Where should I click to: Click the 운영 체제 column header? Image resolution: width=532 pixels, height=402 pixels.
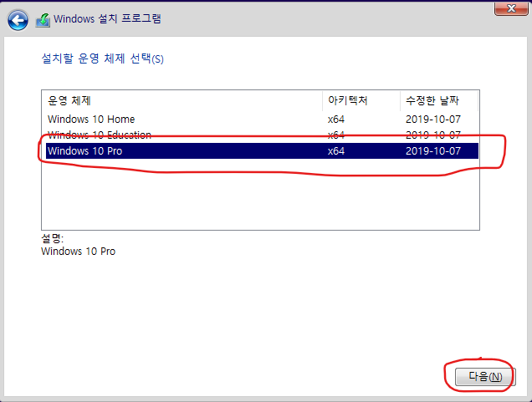(182, 100)
